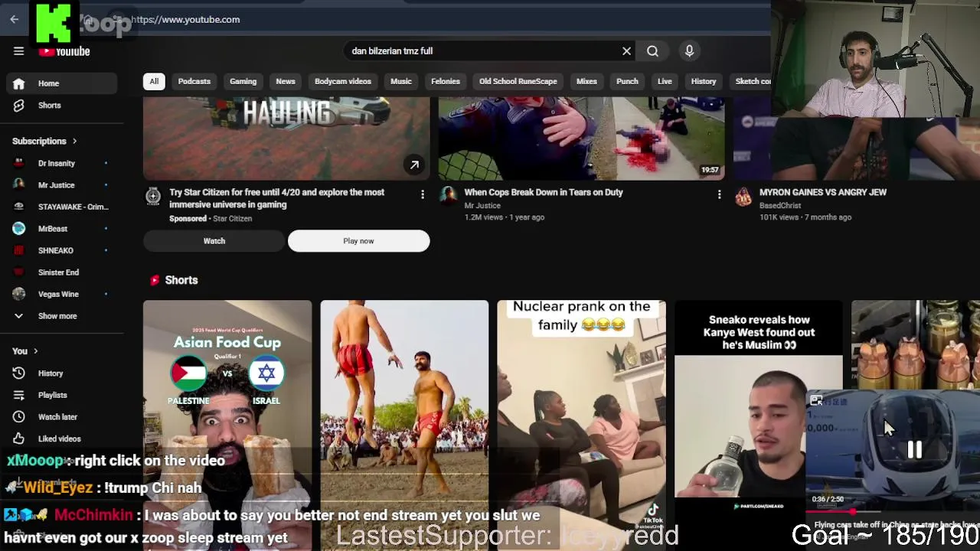This screenshot has height=551, width=980.
Task: Open Mr Justice channel avatar under video
Action: [448, 197]
